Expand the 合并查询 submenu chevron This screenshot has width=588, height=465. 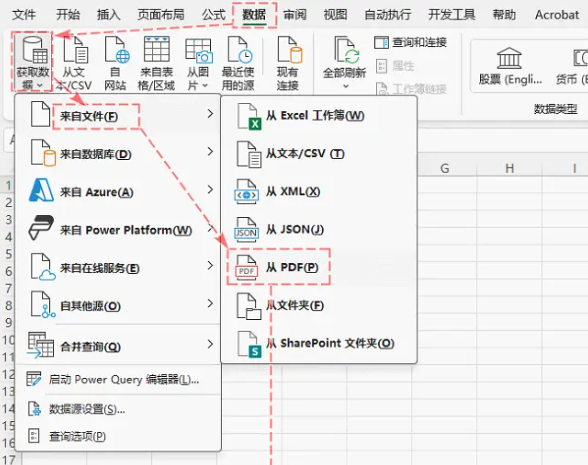[210, 344]
